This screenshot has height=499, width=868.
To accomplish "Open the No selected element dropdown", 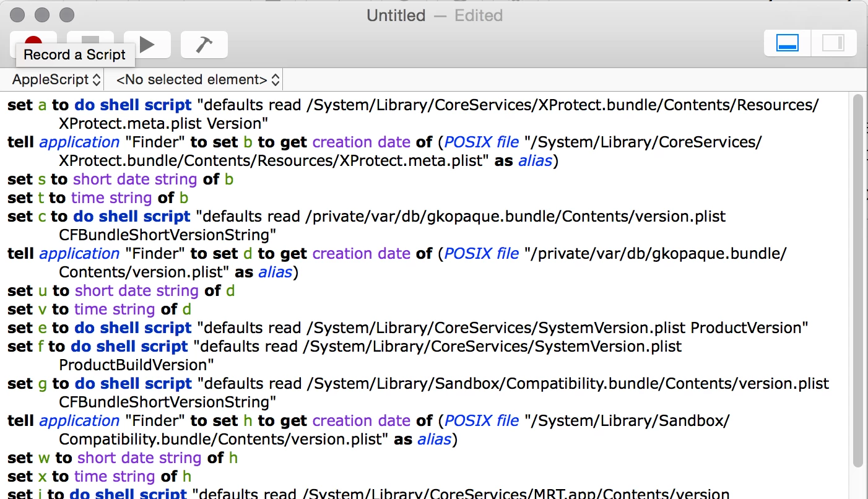I will coord(197,79).
